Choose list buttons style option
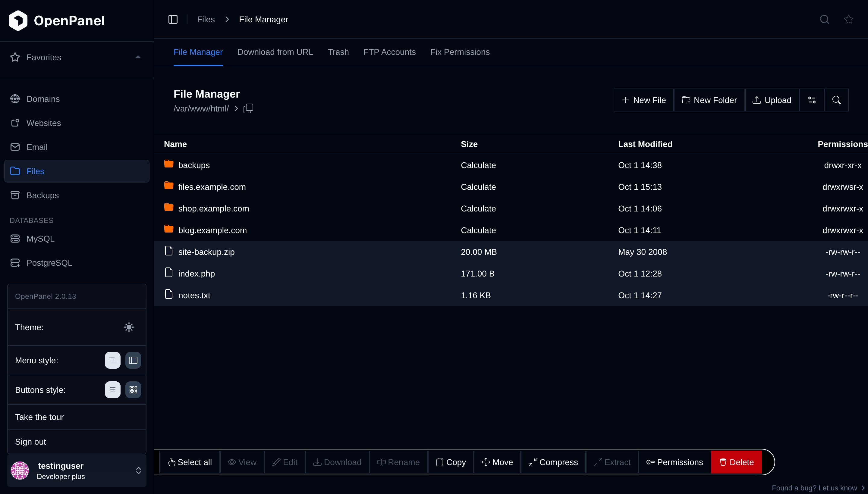Image resolution: width=868 pixels, height=494 pixels. pyautogui.click(x=113, y=389)
